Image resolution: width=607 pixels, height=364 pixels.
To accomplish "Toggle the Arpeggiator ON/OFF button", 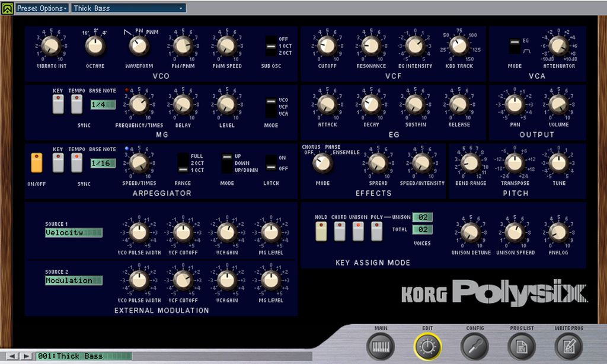I will (36, 162).
